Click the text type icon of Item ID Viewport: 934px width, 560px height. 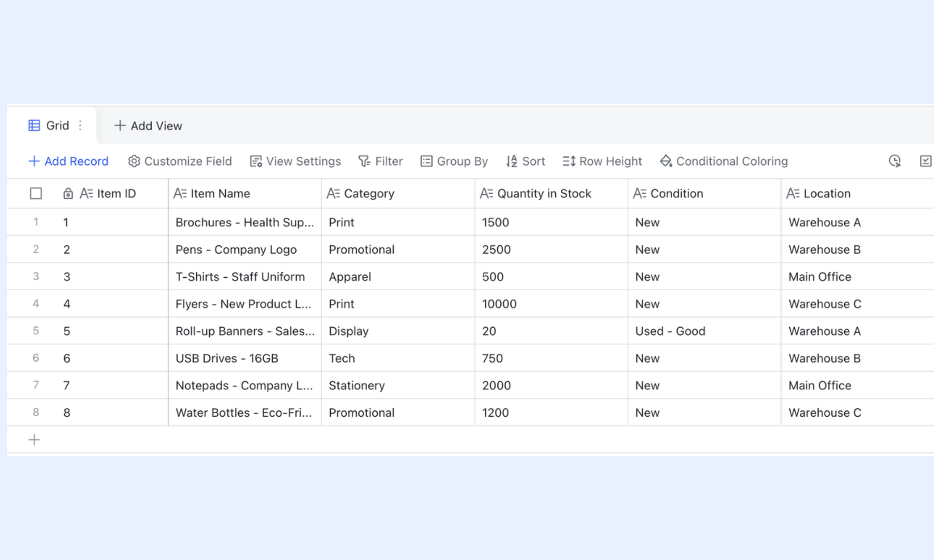pos(86,193)
